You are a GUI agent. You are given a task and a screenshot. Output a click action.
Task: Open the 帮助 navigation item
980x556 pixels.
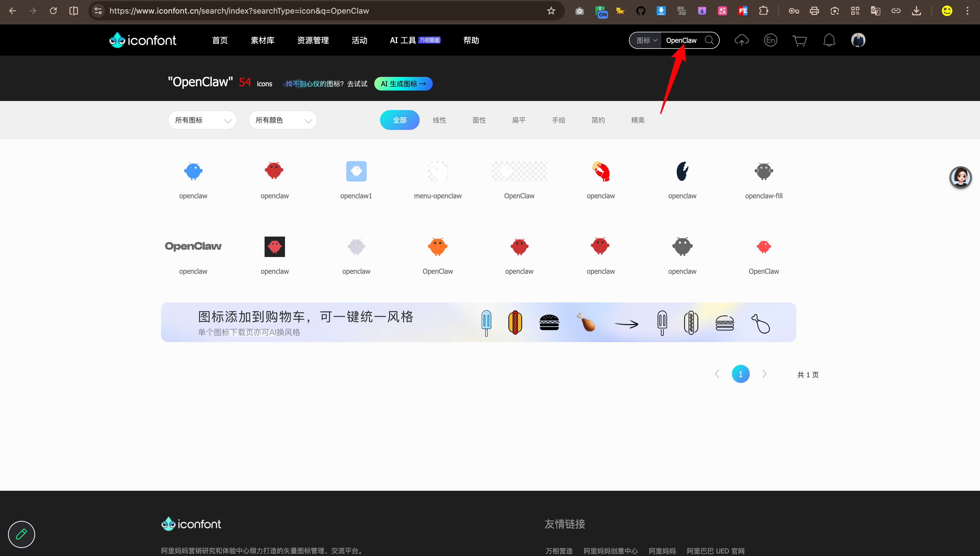pos(471,40)
